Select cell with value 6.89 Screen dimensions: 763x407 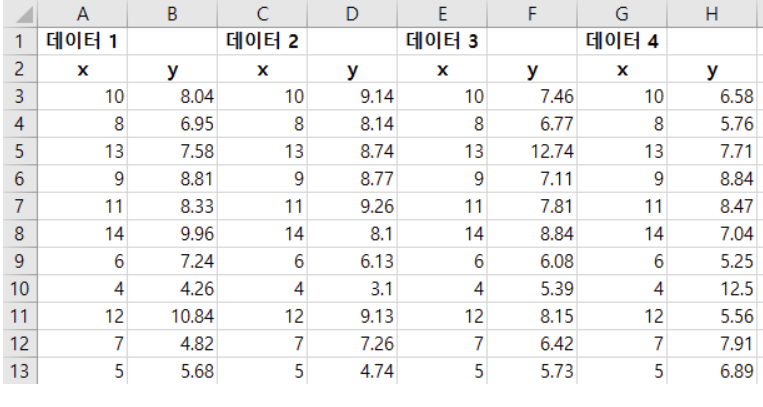[711, 371]
